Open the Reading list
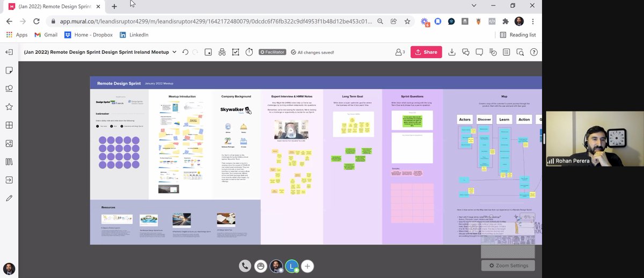 (x=518, y=35)
